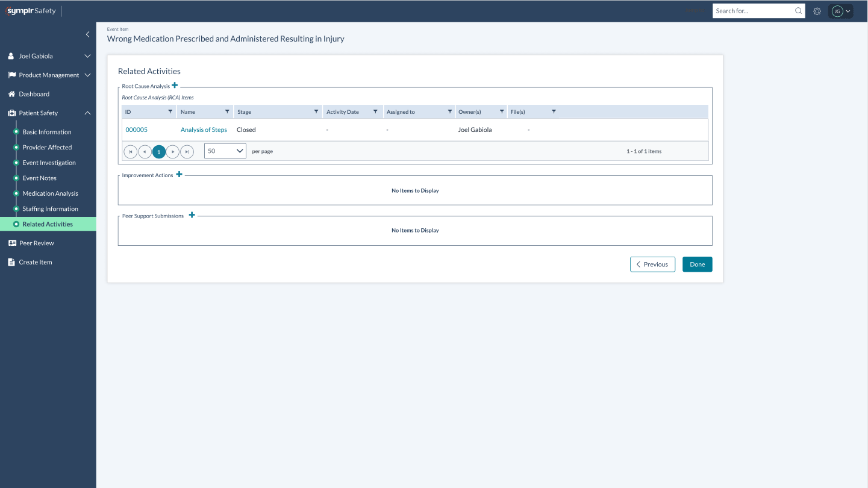Sort by the Stage column header
868x488 pixels.
[245, 112]
